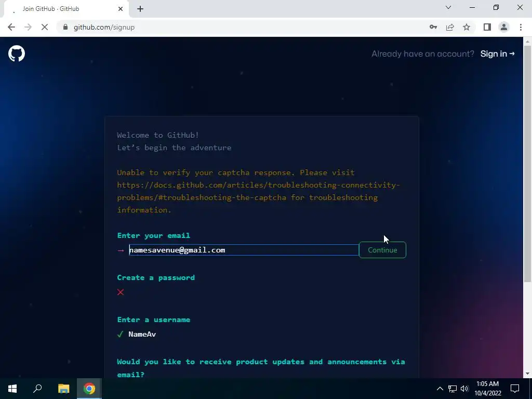Click the Enter a username label

click(154, 320)
